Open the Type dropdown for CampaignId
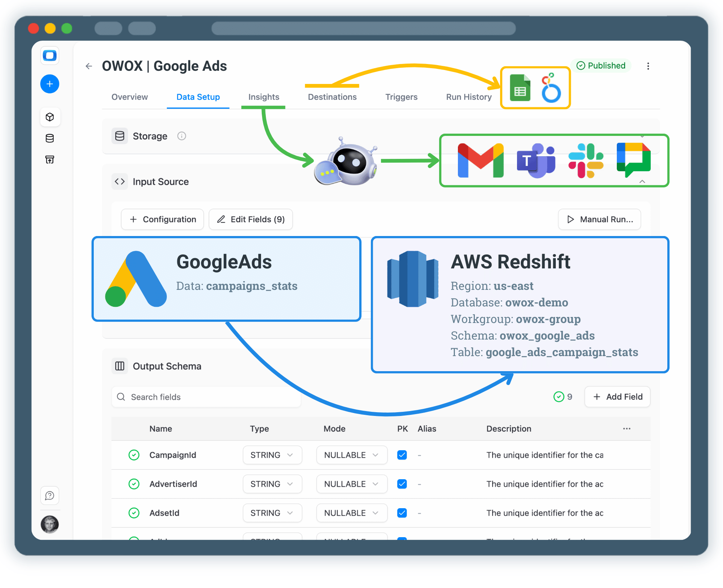This screenshot has width=723, height=588. coord(272,455)
